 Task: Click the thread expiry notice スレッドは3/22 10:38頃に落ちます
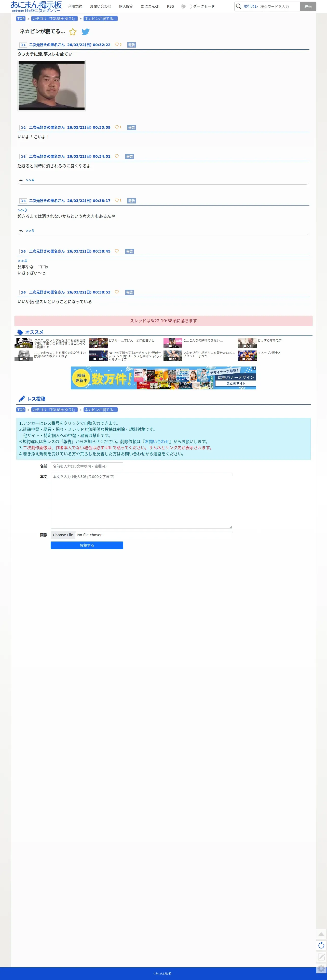click(x=163, y=321)
